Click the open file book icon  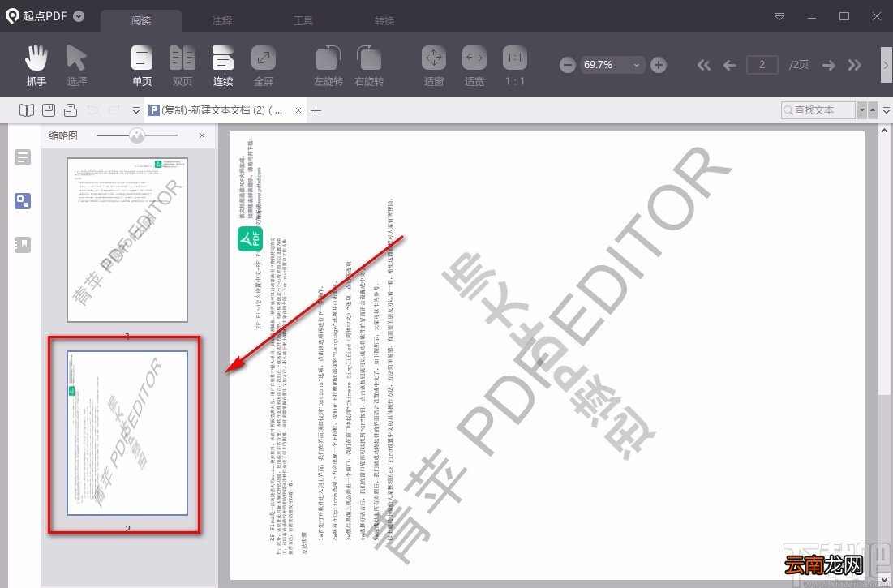pos(27,109)
